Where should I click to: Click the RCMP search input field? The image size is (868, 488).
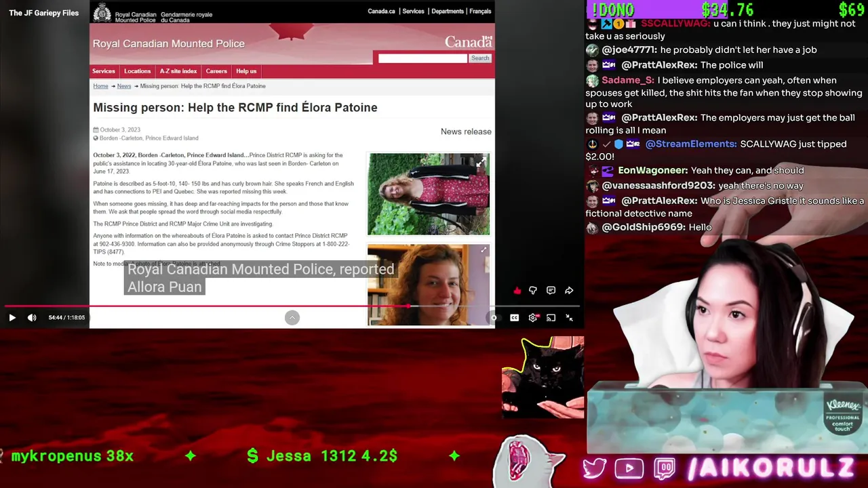pos(422,58)
